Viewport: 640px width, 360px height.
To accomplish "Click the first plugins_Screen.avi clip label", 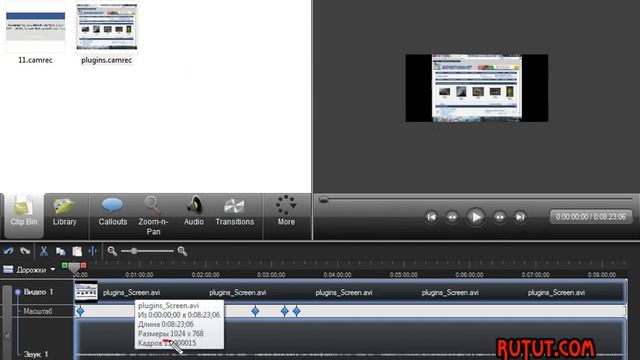I will 131,293.
